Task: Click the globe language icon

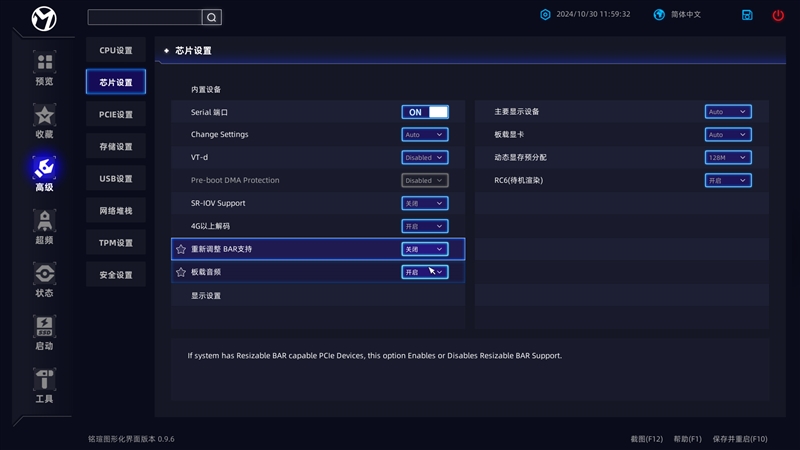Action: [x=659, y=14]
